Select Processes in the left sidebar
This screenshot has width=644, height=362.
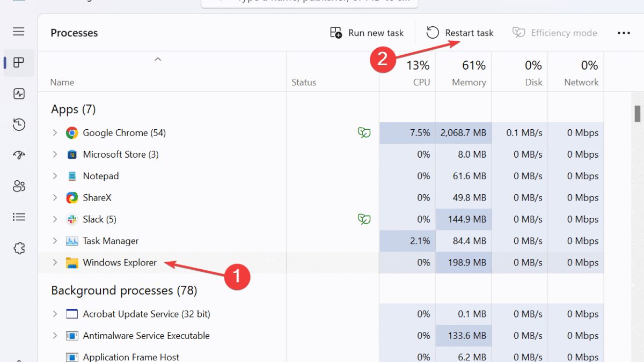click(x=18, y=62)
